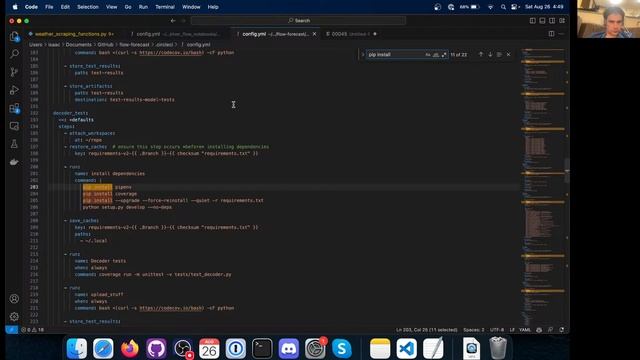
Task: Toggle Match Case in find widget
Action: 428,55
